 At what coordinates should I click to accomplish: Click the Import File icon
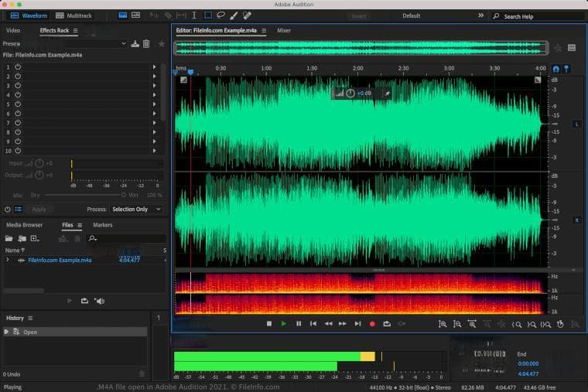pos(22,238)
